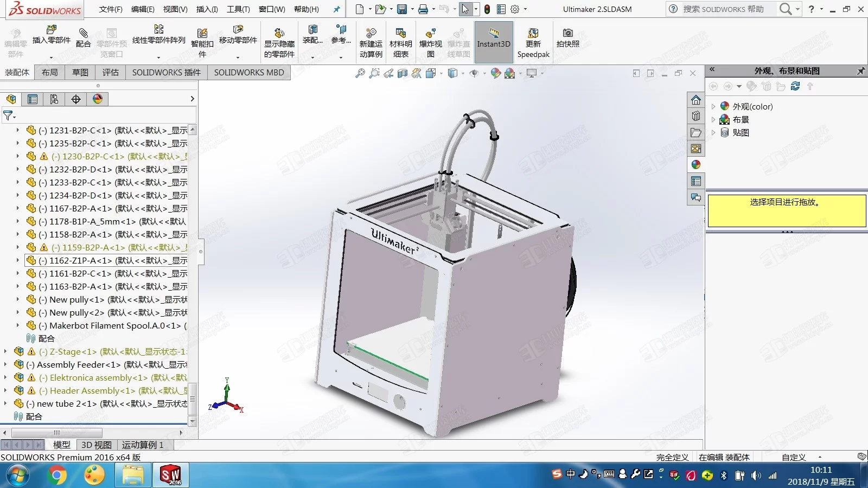Click Exploded View tool
This screenshot has width=868, height=488.
tap(431, 43)
